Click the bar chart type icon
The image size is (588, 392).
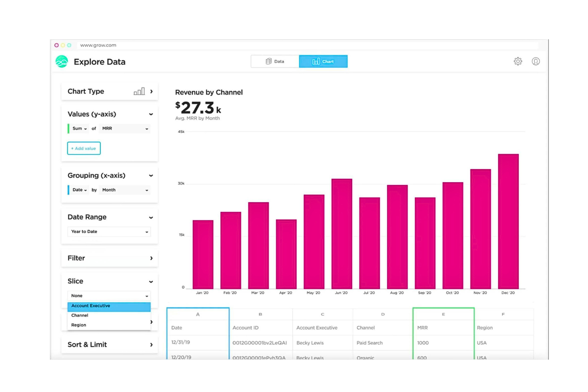click(x=139, y=91)
